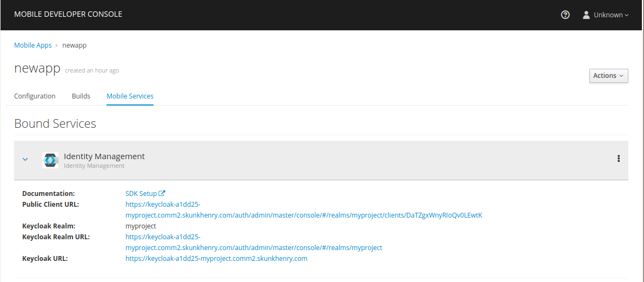644x282 pixels.
Task: Open the Identity Management kebab menu
Action: coord(619,159)
